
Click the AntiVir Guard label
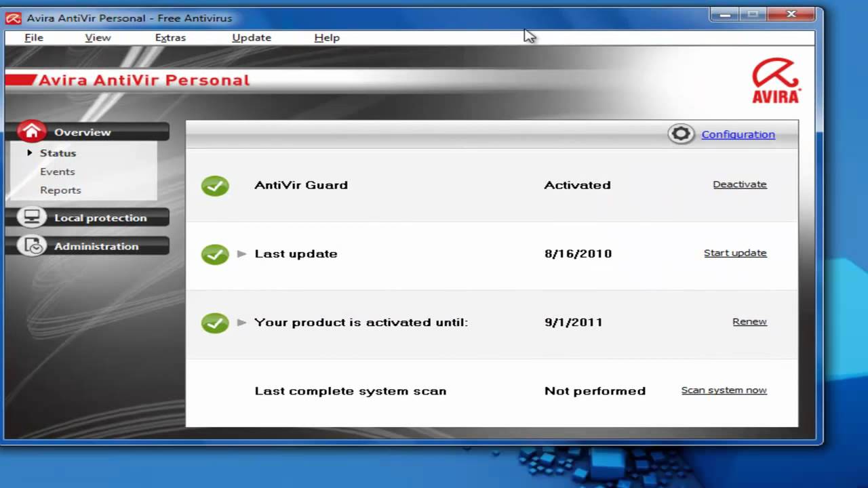tap(301, 185)
